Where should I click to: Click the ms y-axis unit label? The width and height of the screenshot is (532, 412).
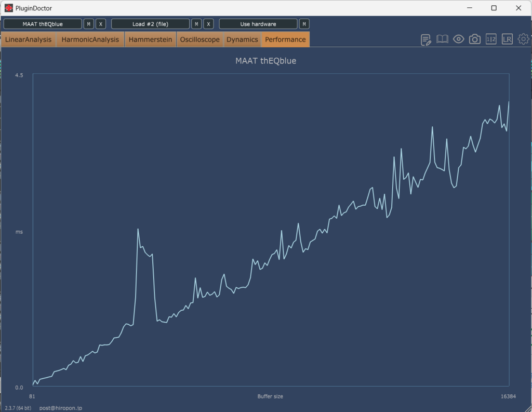coord(19,232)
